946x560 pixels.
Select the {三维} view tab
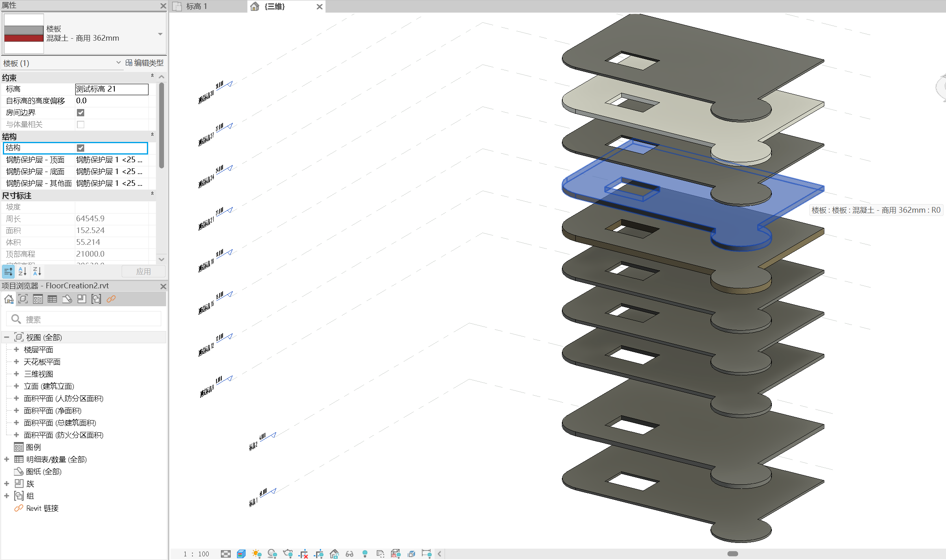pyautogui.click(x=275, y=7)
